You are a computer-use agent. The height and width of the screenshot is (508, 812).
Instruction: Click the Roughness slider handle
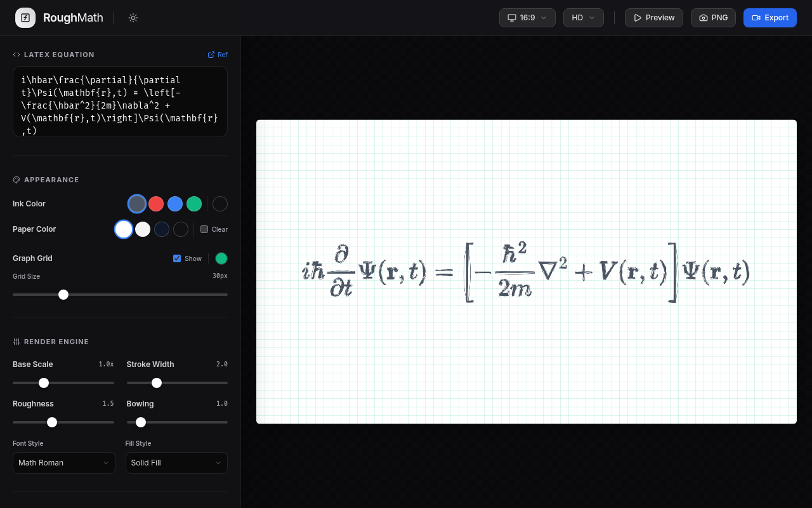coord(52,422)
